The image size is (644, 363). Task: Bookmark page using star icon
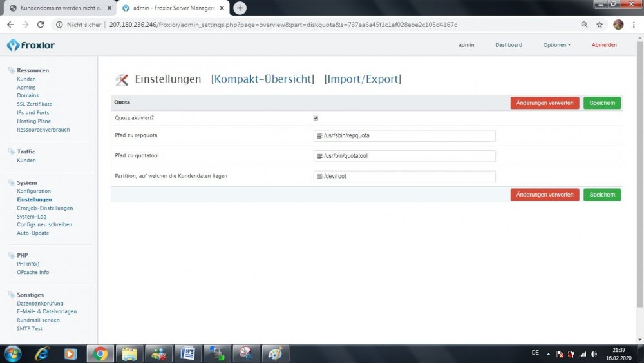[x=600, y=25]
